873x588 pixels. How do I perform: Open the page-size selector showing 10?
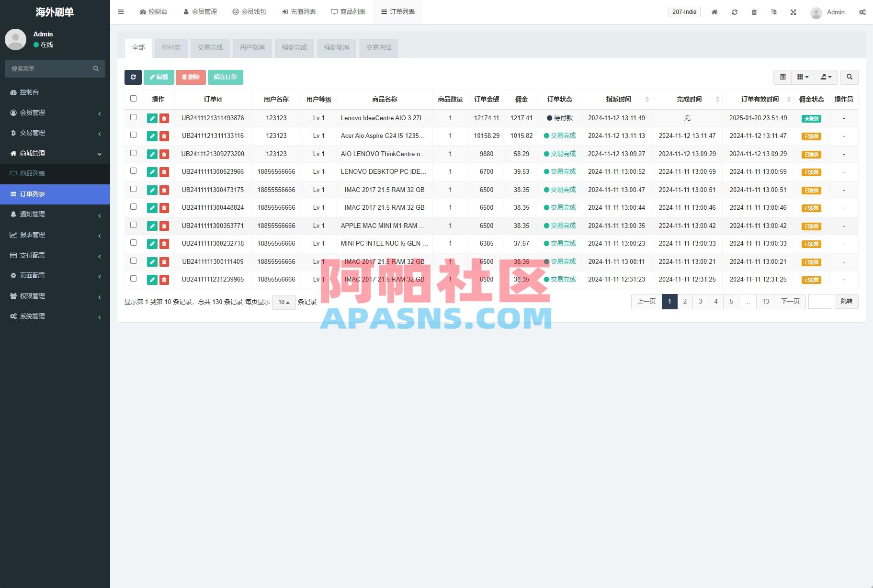tap(283, 302)
